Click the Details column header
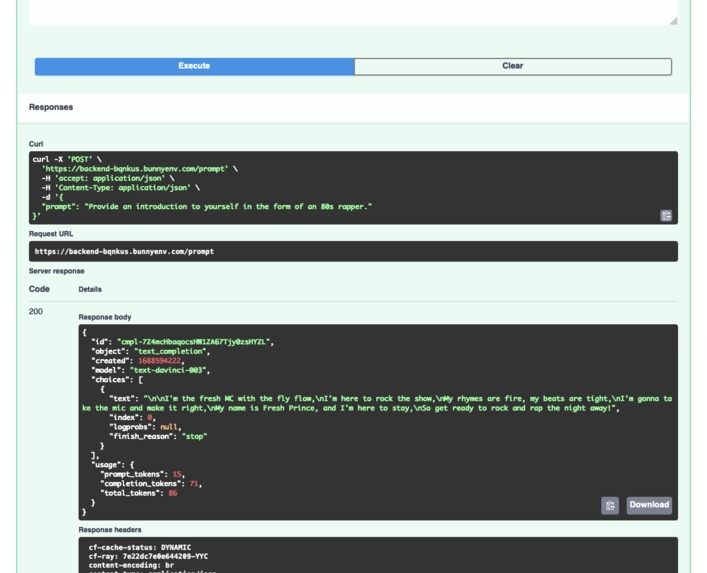This screenshot has height=573, width=707. click(x=90, y=289)
